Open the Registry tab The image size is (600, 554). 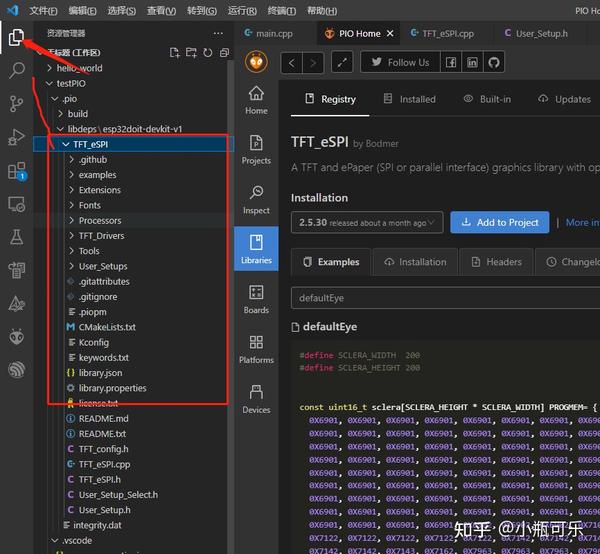(330, 99)
